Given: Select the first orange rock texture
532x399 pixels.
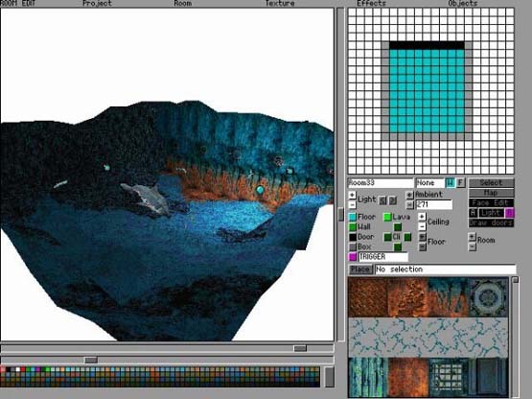Looking at the screenshot, I should point(368,297).
